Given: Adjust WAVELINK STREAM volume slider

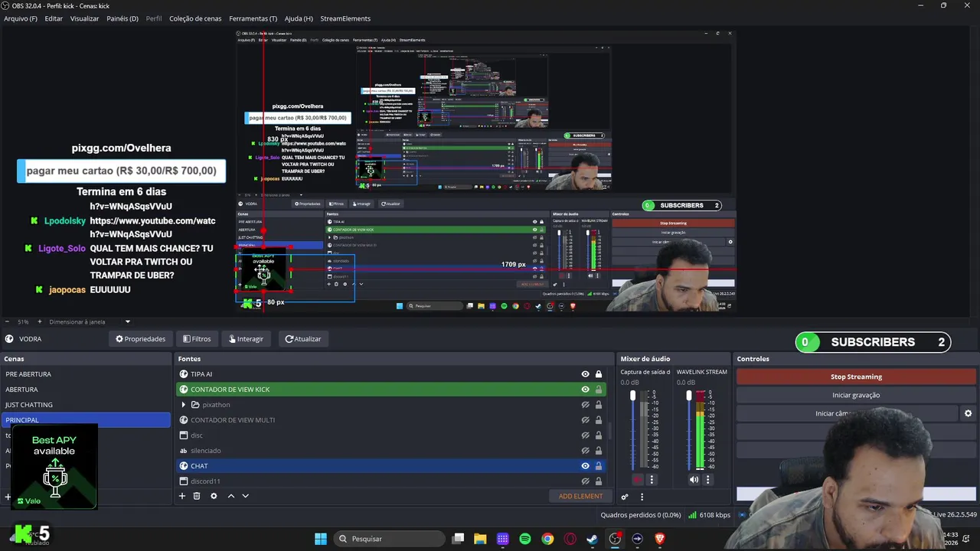Looking at the screenshot, I should pos(689,396).
